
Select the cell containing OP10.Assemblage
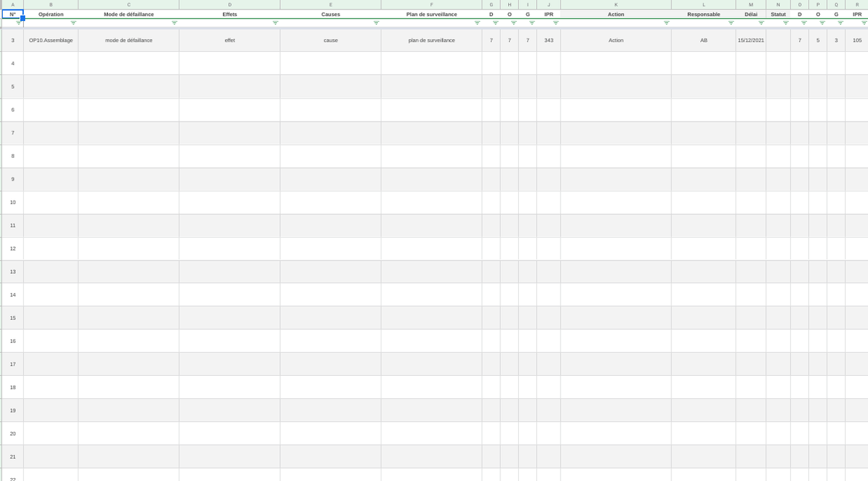pyautogui.click(x=52, y=40)
